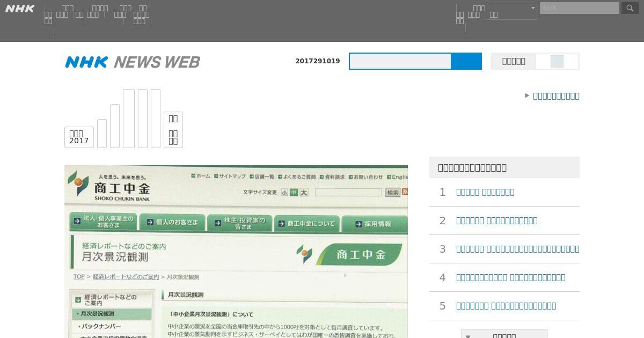Open the NHK NEWS WEB logo link
The image size is (644, 338).
(x=133, y=62)
